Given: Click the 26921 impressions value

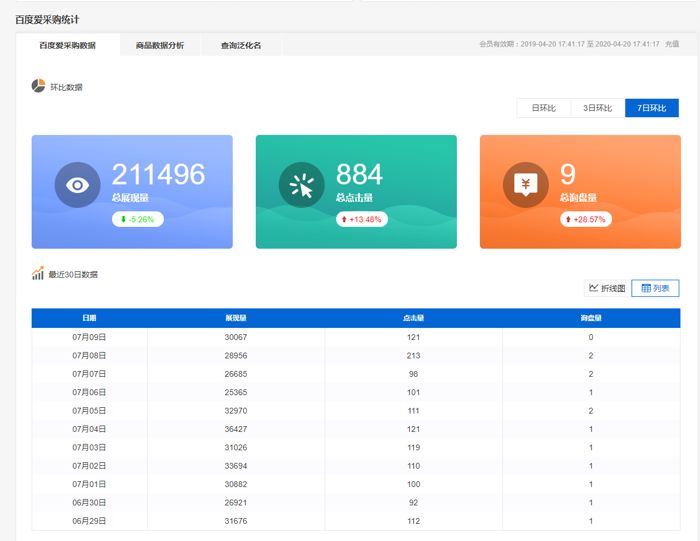Looking at the screenshot, I should 236,502.
